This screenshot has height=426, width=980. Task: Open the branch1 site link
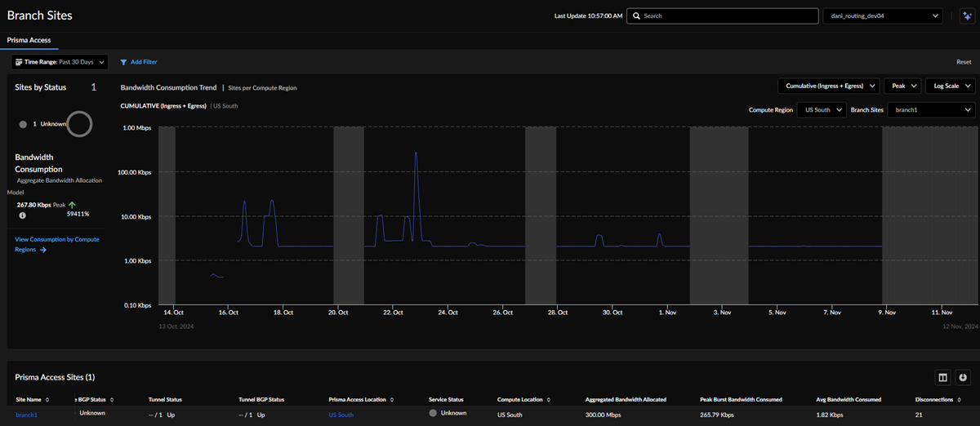click(x=27, y=415)
